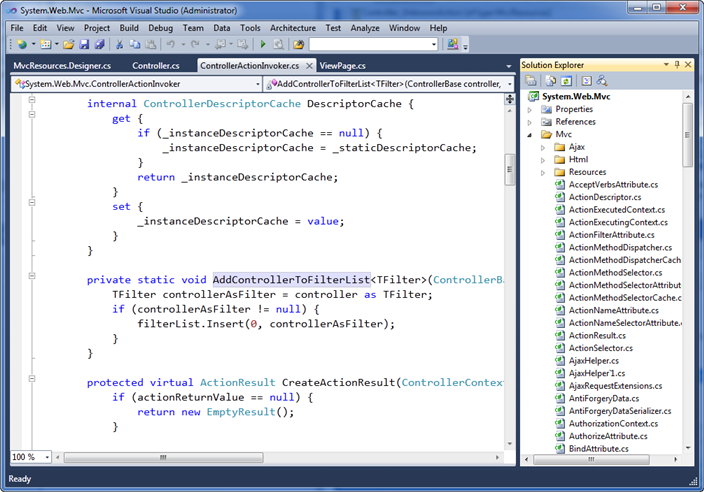Screen dimensions: 704x492
Task: Click the Navigate Backward icon
Action: pyautogui.click(x=220, y=44)
